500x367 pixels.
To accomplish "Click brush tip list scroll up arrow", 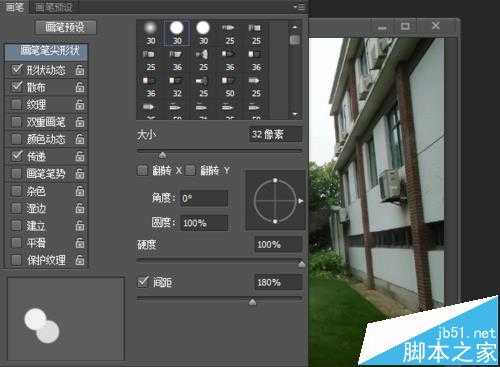I will [x=295, y=27].
